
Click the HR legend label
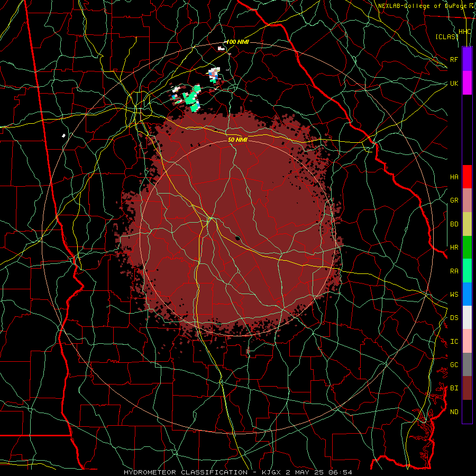[454, 248]
